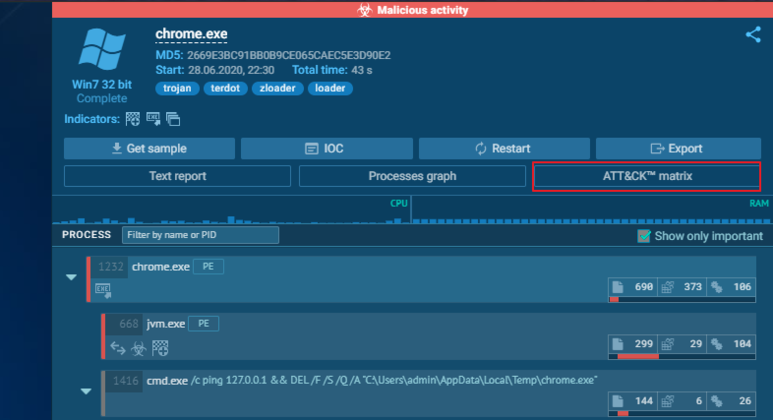
Task: Collapse the chrome.exe process tree arrow
Action: click(x=71, y=277)
